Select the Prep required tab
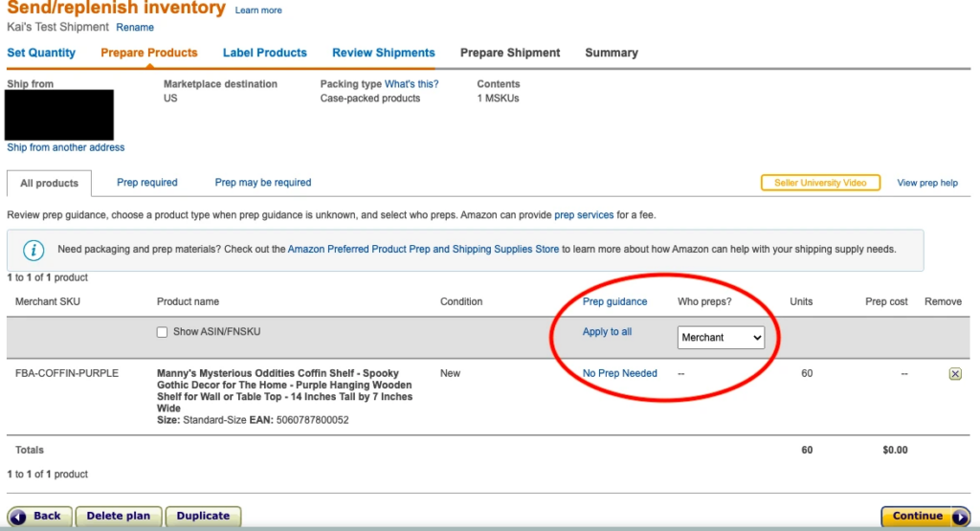Screen dimensions: 980x531 click(x=147, y=182)
